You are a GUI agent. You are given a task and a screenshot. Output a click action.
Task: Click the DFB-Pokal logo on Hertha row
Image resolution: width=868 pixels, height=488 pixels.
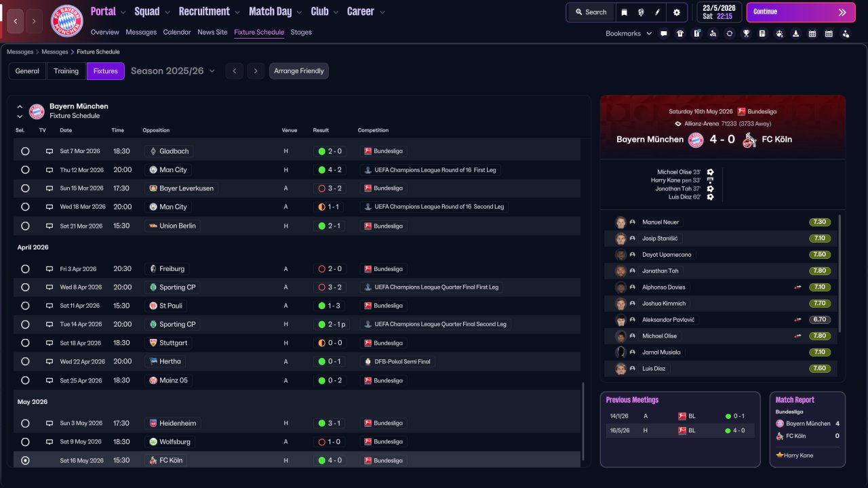[368, 362]
